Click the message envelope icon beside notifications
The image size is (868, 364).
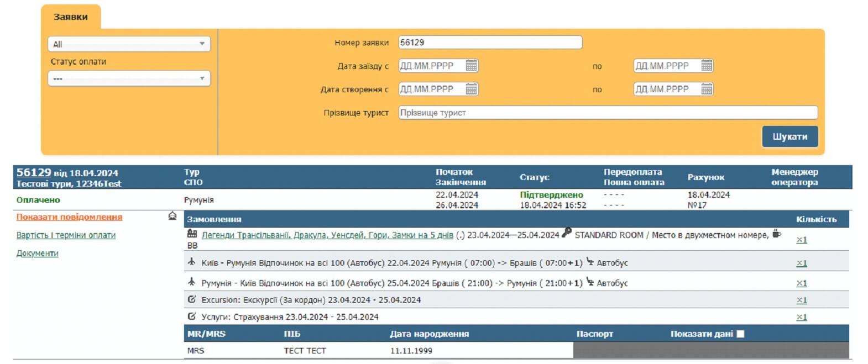pos(172,216)
